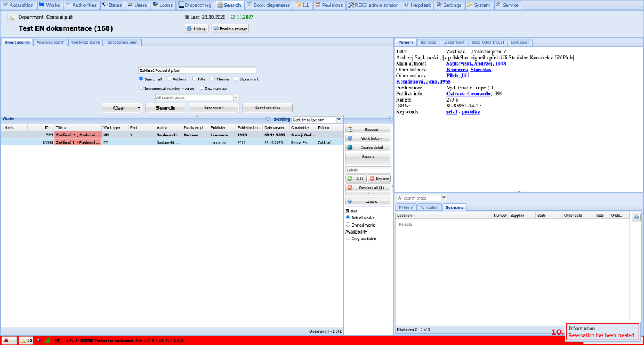
Task: Open Work history
Action: pyautogui.click(x=368, y=138)
